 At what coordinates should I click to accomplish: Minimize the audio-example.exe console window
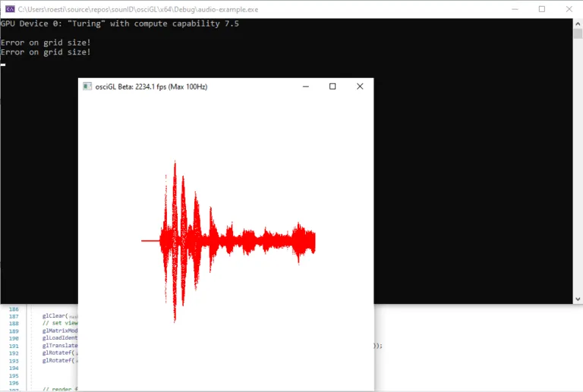506,9
